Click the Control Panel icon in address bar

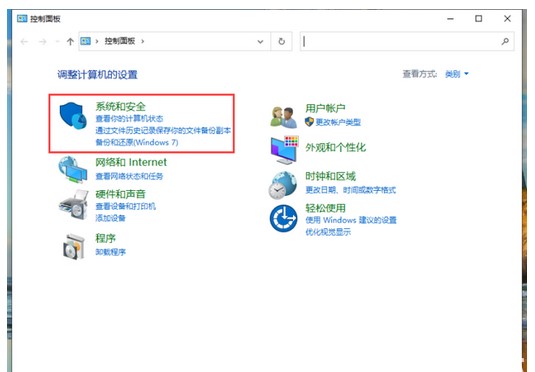(85, 41)
